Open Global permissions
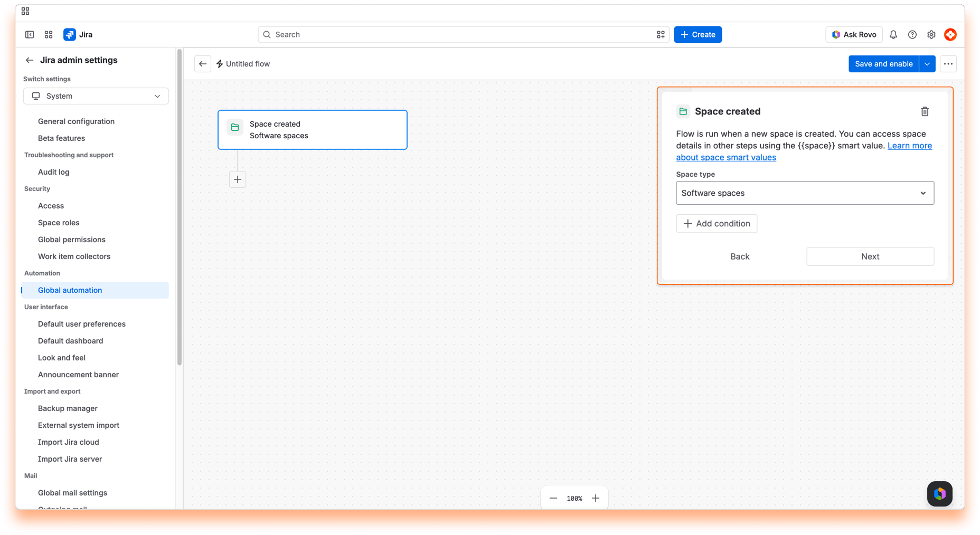This screenshot has height=535, width=980. [71, 240]
